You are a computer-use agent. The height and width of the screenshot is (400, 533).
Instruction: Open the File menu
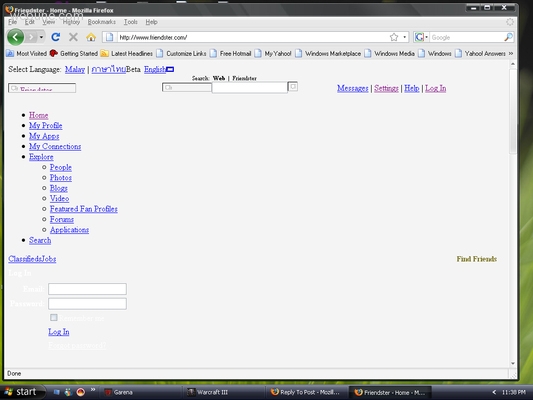(x=13, y=22)
